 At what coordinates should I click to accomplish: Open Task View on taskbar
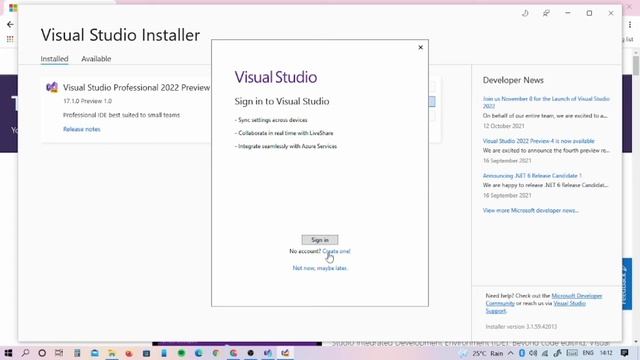click(59, 353)
